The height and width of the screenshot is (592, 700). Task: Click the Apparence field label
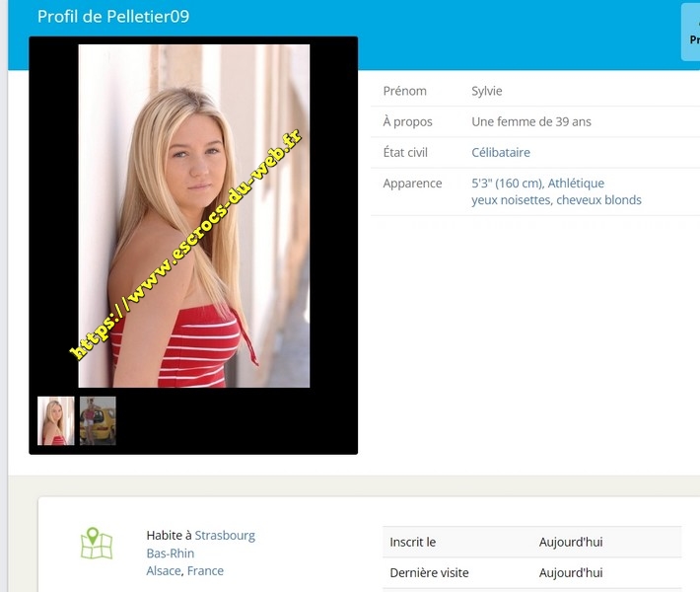[x=412, y=184]
